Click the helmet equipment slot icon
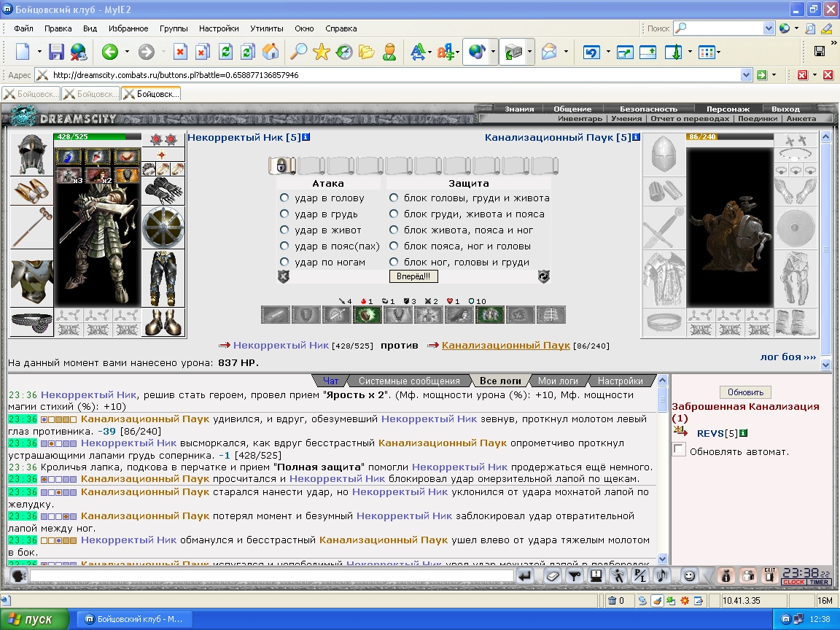This screenshot has width=840, height=630. click(32, 154)
